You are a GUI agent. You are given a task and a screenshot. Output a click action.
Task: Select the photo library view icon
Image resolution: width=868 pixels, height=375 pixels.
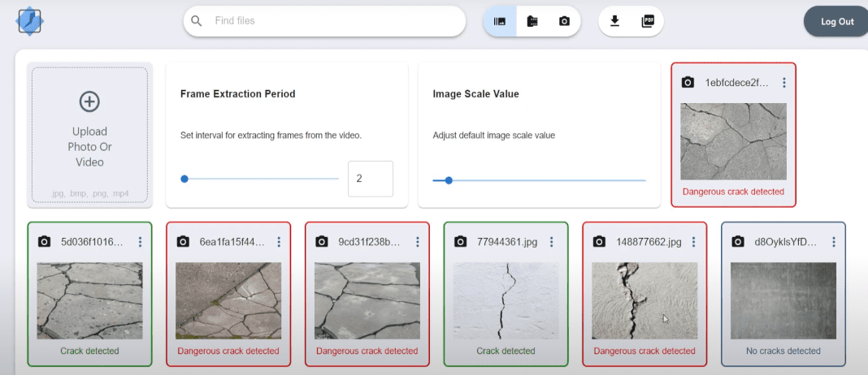tap(500, 21)
